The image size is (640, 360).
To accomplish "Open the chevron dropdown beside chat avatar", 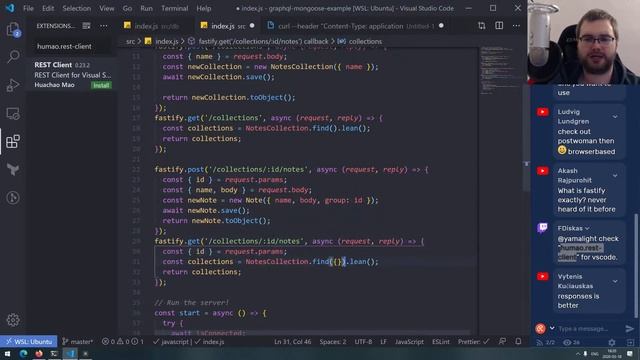I will click(x=552, y=328).
